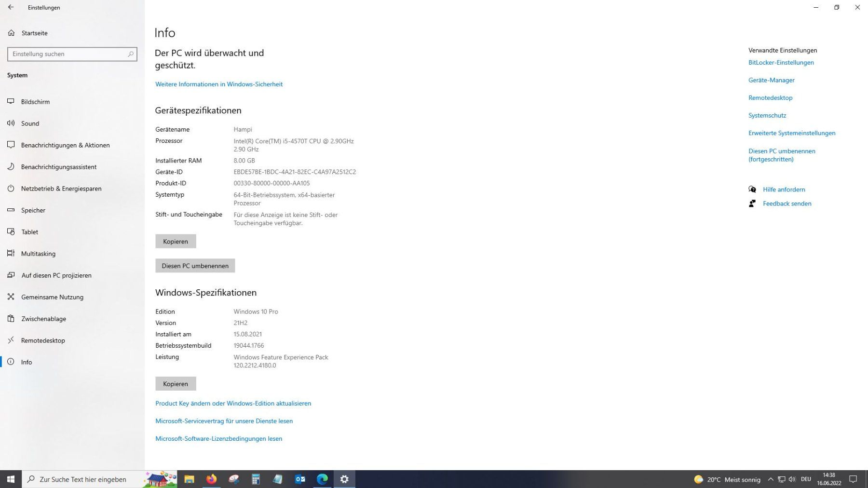Click Diesen PC umbenennen button
The width and height of the screenshot is (868, 488).
(x=195, y=266)
